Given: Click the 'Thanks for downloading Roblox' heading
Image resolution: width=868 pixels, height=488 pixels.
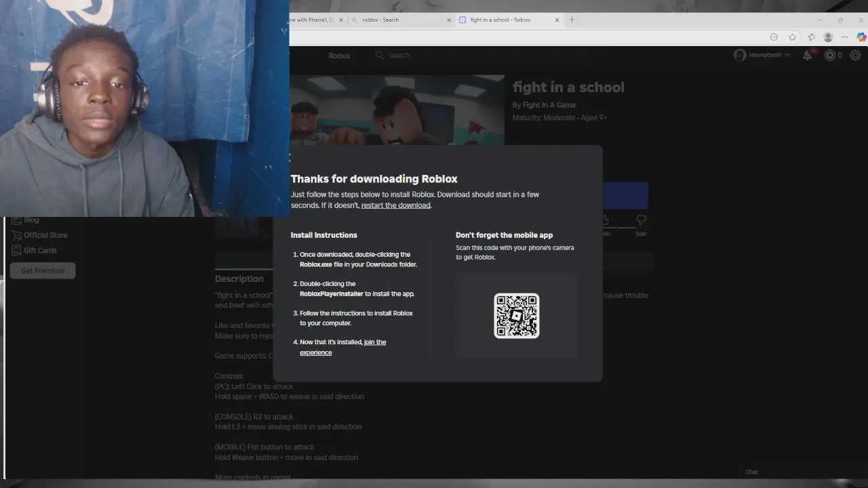Looking at the screenshot, I should point(374,179).
